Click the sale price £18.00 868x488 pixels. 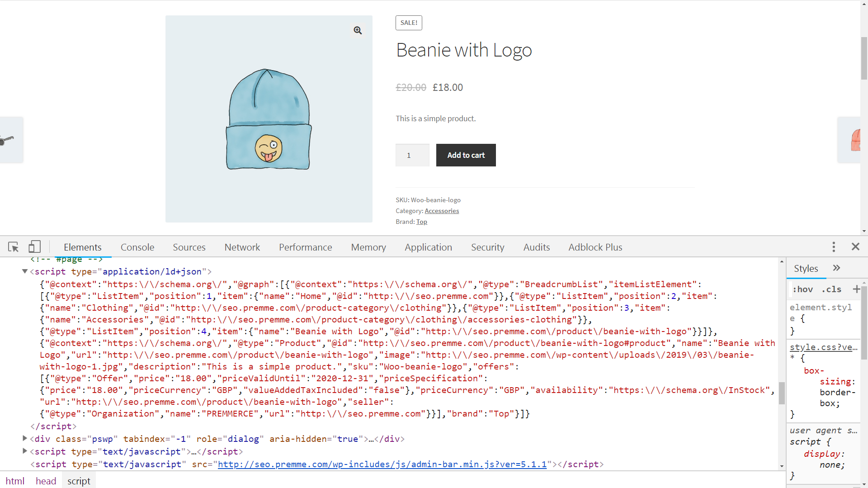[448, 87]
